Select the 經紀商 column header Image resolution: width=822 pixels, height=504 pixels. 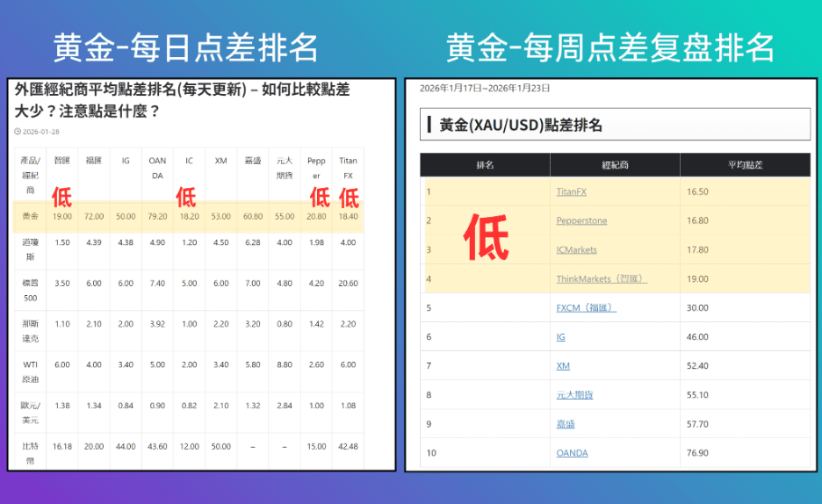point(615,165)
